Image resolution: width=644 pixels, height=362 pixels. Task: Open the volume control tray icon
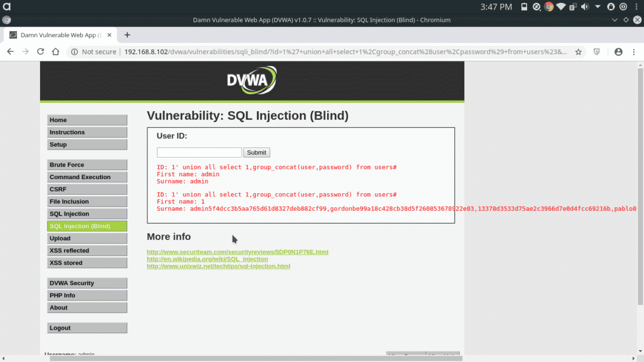pos(585,7)
